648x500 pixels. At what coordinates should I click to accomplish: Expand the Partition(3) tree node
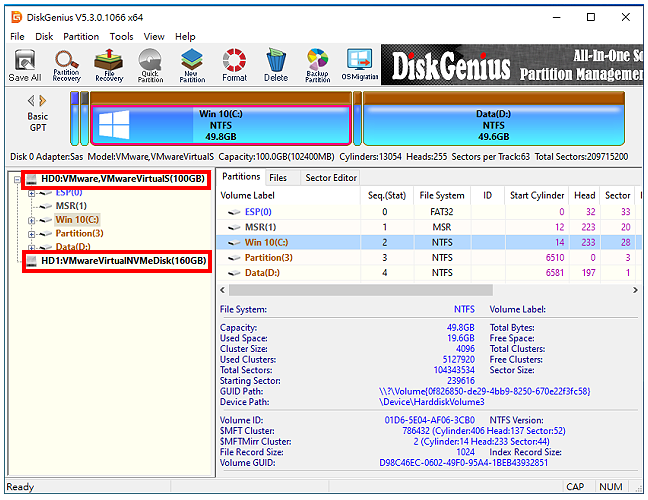31,234
